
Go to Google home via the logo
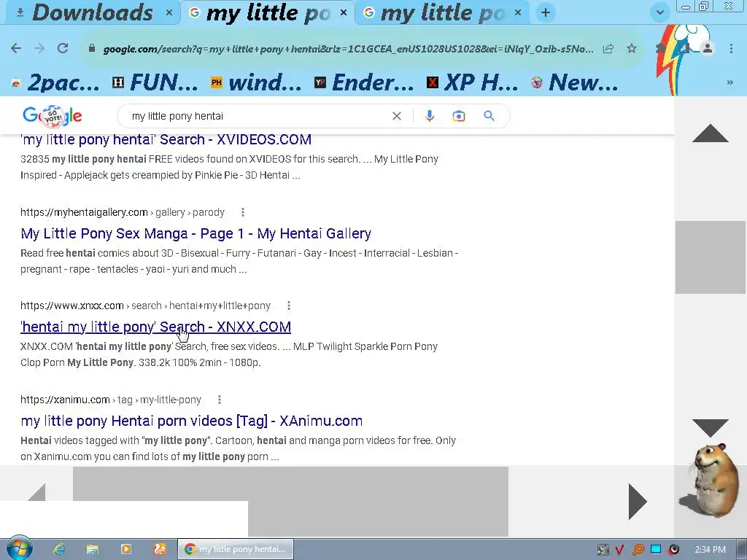coord(53,116)
